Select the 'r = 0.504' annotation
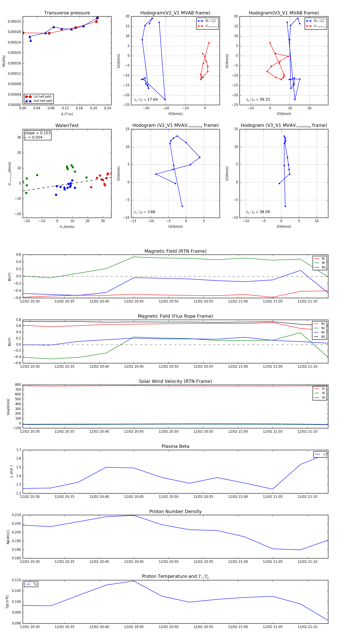The width and height of the screenshot is (351, 644). [34, 138]
